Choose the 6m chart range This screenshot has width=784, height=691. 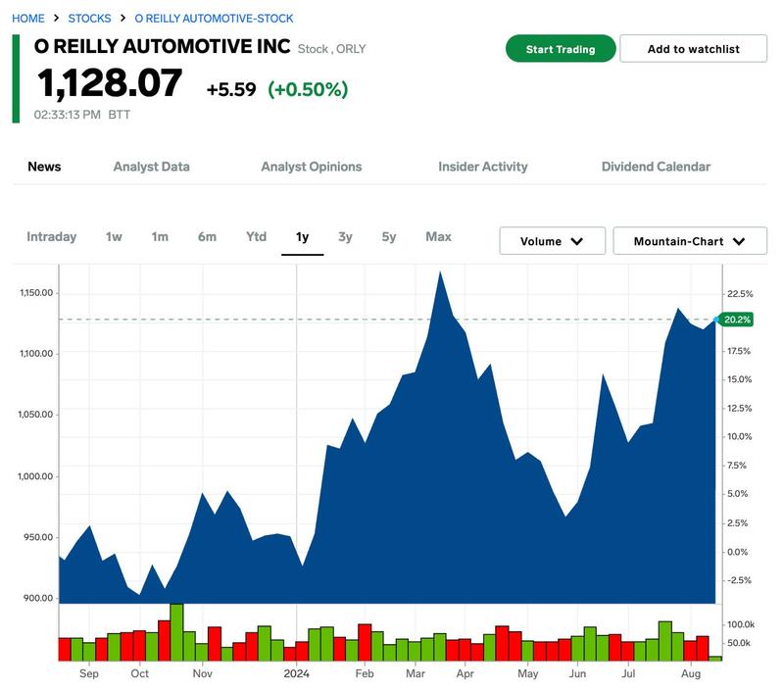click(x=207, y=236)
